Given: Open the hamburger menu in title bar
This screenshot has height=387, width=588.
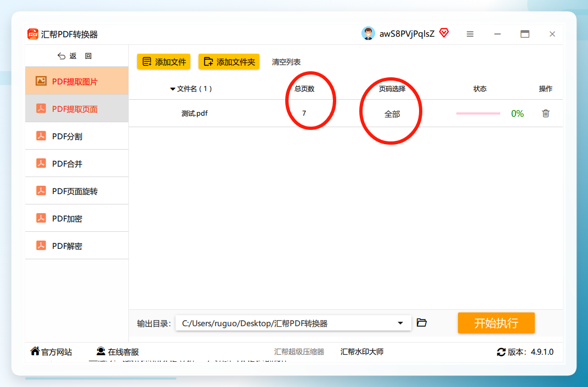Looking at the screenshot, I should click(470, 34).
